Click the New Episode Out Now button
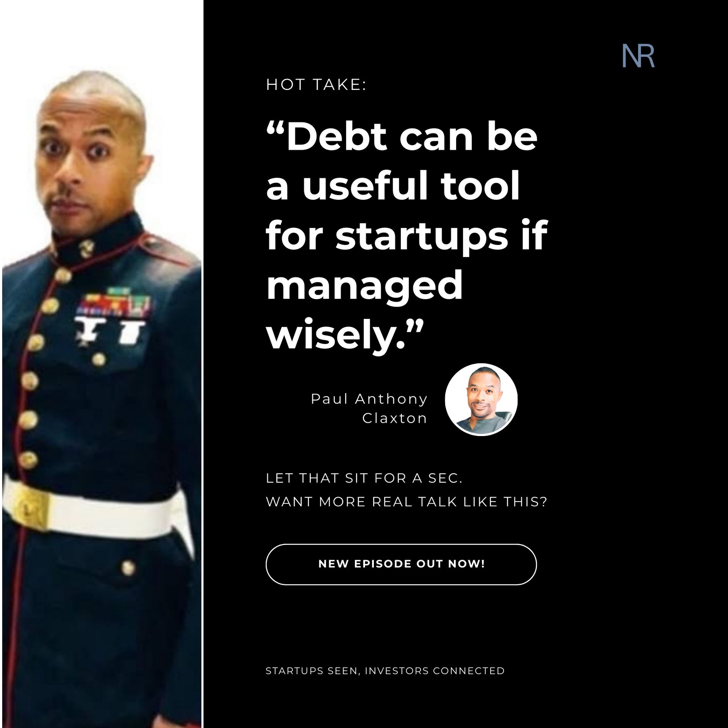The height and width of the screenshot is (728, 728). click(401, 564)
